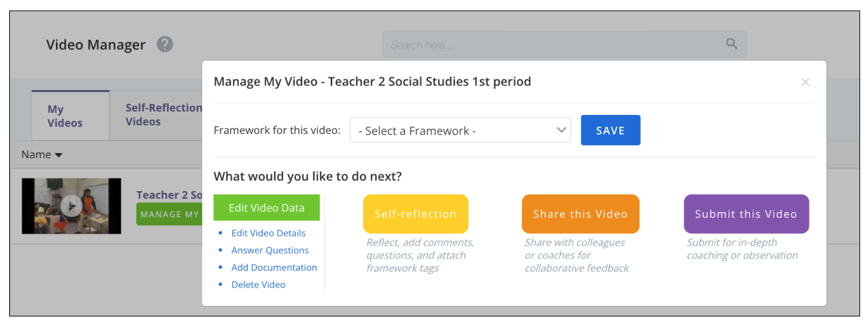Screen dimensions: 868x323
Task: Click the help question mark icon
Action: 165,45
